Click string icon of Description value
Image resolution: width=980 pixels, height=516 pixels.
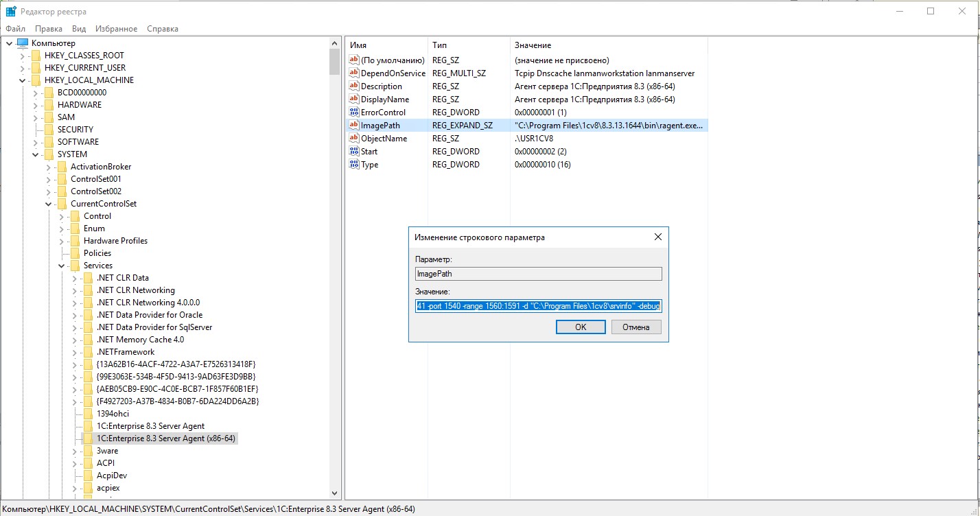coord(354,86)
